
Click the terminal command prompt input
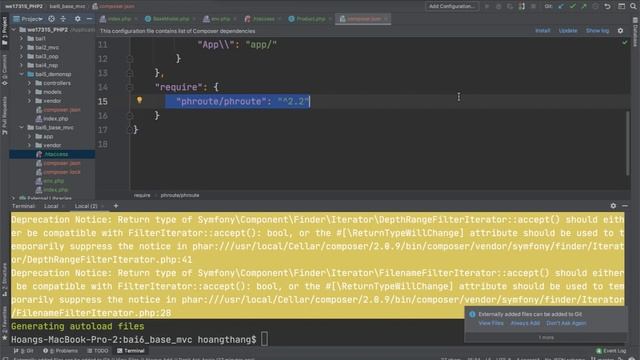[264, 339]
